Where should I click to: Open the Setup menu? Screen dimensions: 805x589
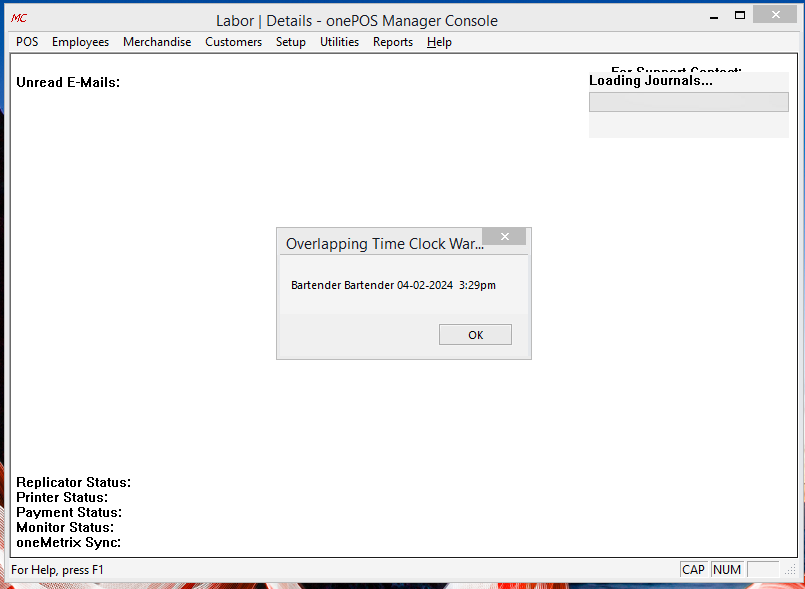coord(291,42)
